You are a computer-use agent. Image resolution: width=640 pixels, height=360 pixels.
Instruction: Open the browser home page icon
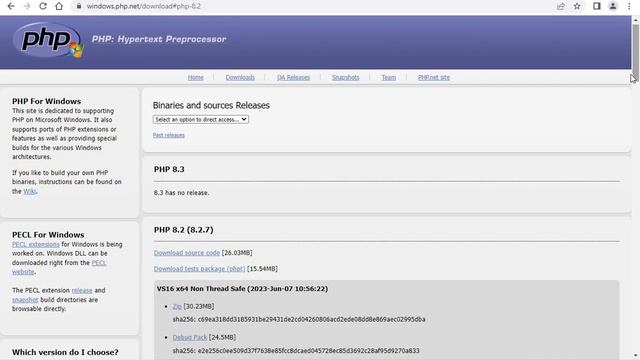[59, 6]
